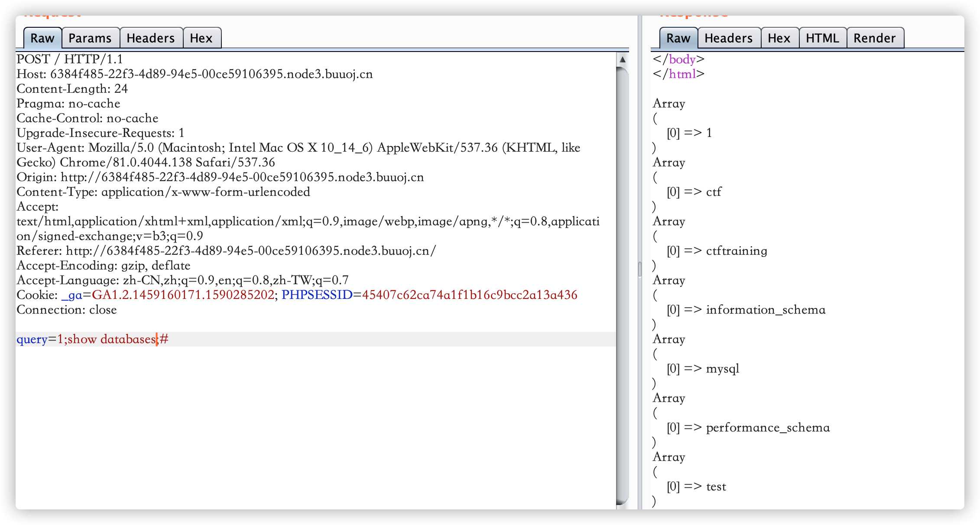Click the request scrollbar up arrow
The height and width of the screenshot is (525, 980).
[x=623, y=59]
